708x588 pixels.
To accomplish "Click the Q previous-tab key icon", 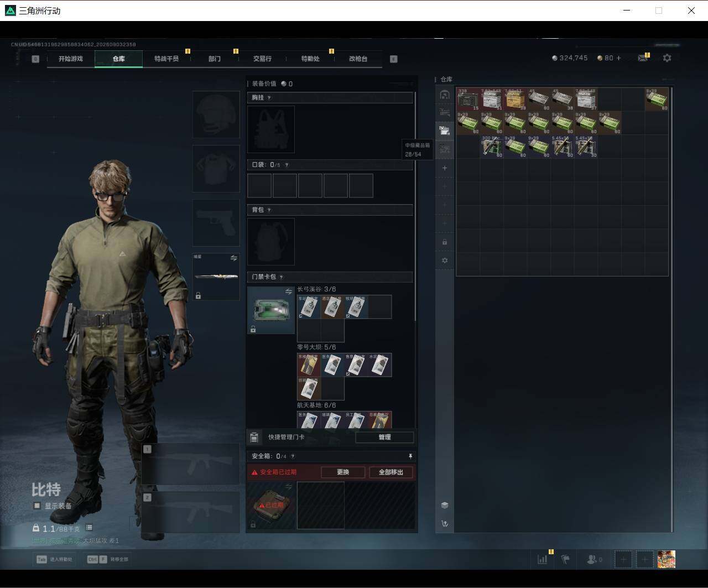I will coord(35,59).
